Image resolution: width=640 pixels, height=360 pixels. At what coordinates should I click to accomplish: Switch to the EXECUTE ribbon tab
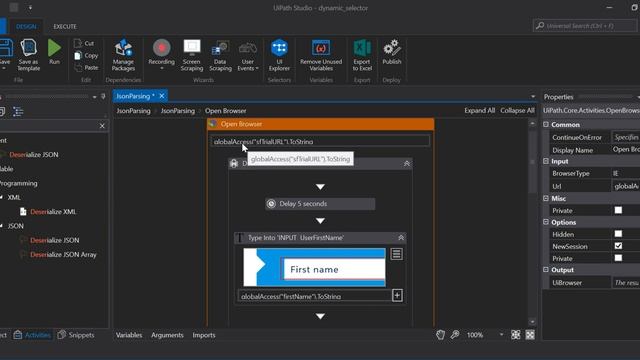(65, 27)
